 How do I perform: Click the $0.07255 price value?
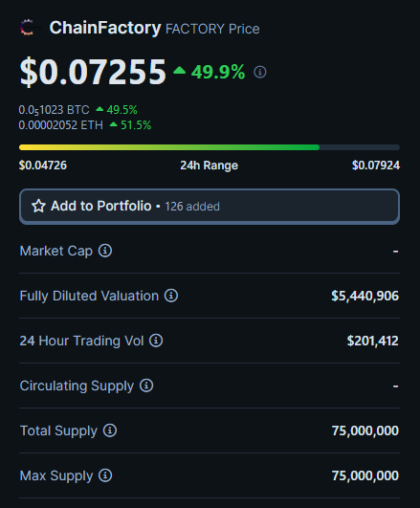coord(93,72)
